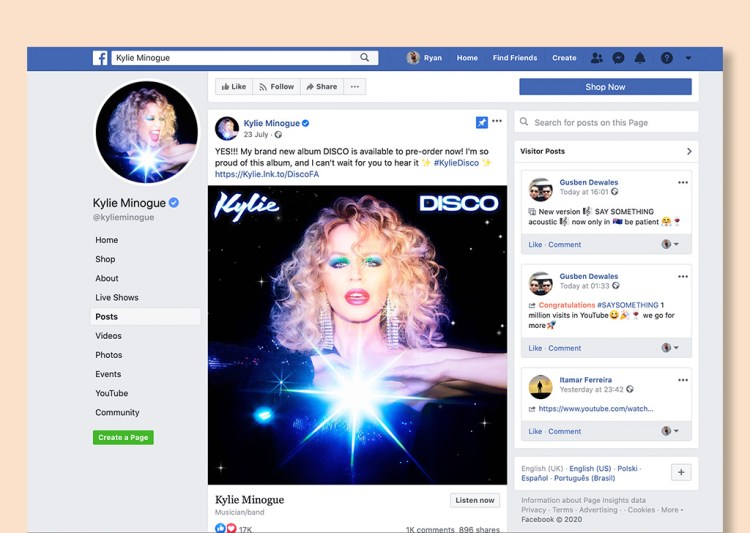This screenshot has width=750, height=533.
Task: Open the Help question mark icon
Action: coord(667,58)
